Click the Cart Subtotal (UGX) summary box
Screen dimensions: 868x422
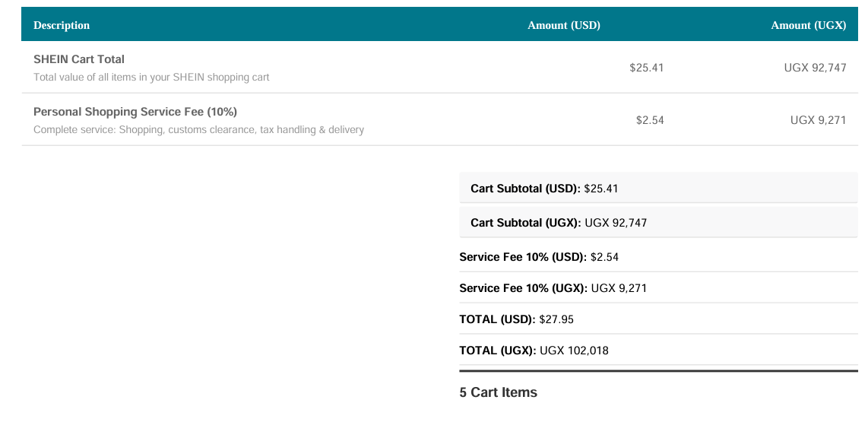click(658, 223)
